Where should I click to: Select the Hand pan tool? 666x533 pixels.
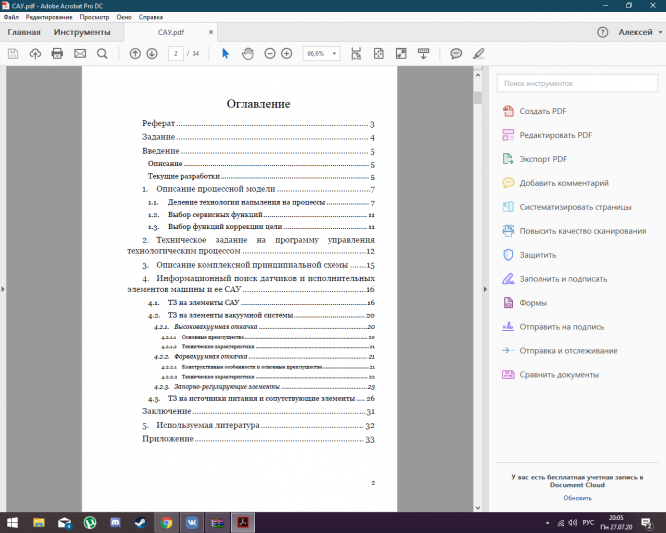click(247, 53)
